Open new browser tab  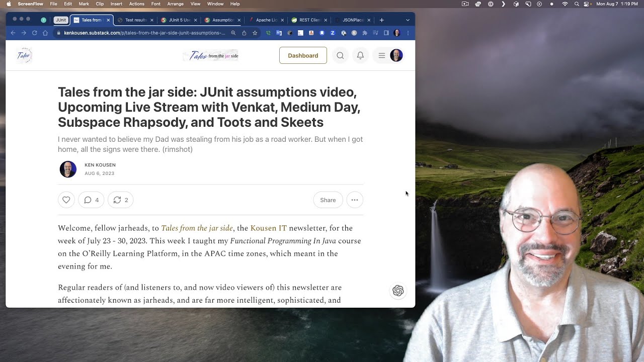(381, 20)
